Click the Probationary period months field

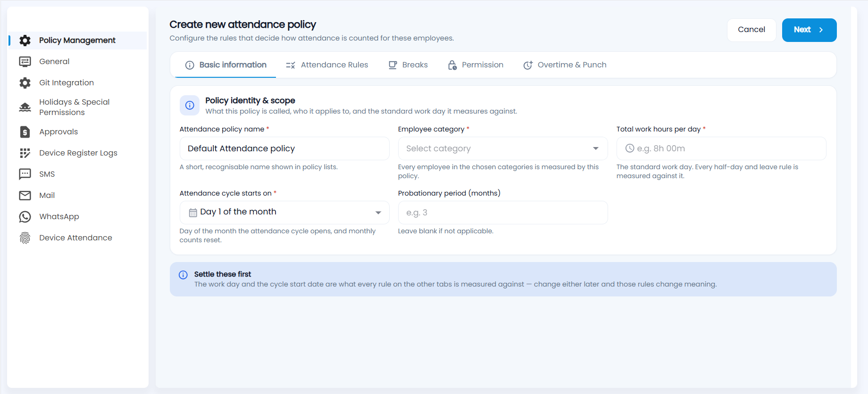click(x=503, y=213)
